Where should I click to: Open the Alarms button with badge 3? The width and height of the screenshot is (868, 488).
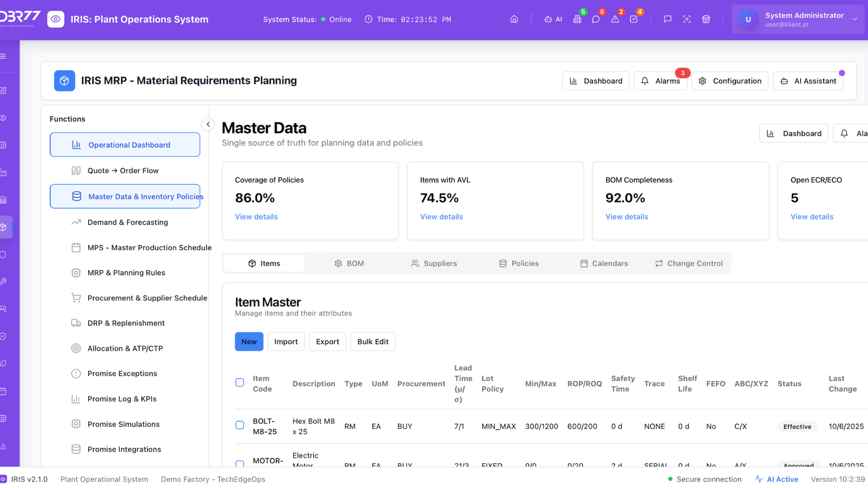[x=660, y=81]
